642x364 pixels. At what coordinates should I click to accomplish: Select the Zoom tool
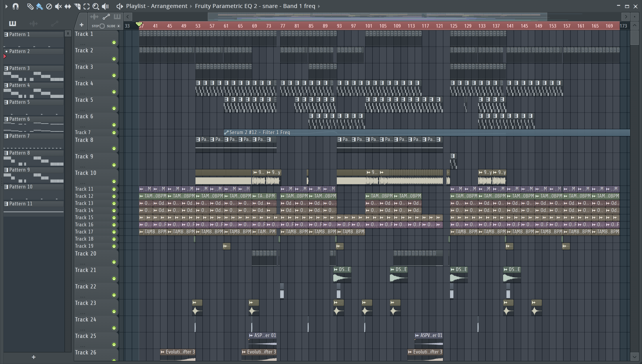pyautogui.click(x=96, y=6)
